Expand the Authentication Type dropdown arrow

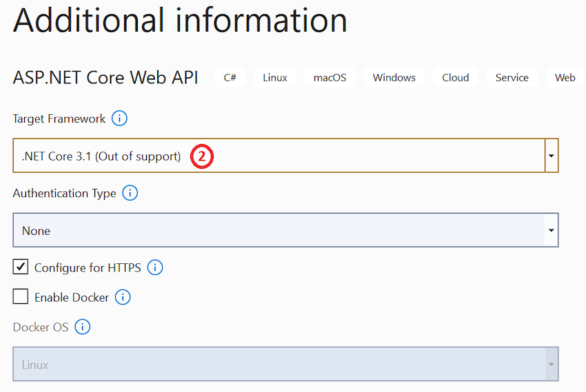[x=551, y=231]
